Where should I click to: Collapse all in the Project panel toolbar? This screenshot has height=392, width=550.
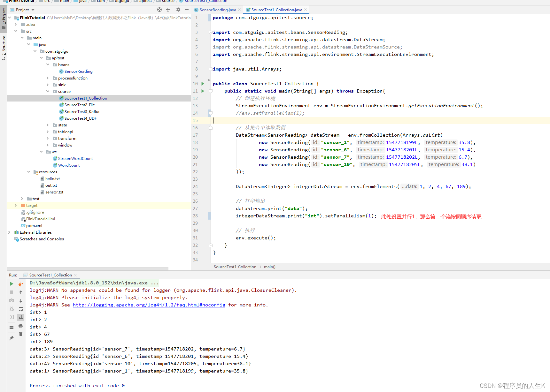168,10
